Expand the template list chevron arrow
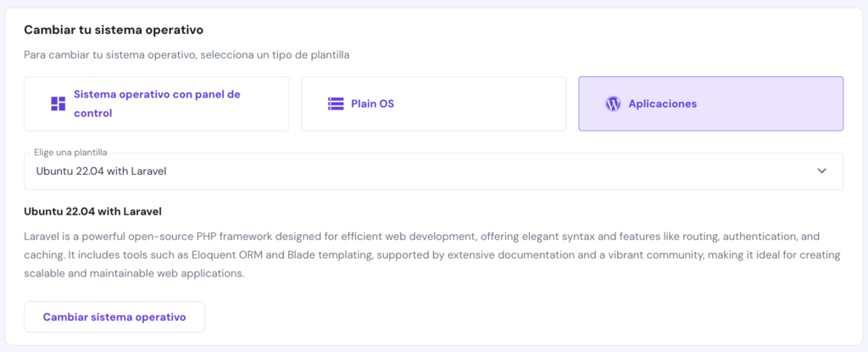Screen dimensions: 868x352 [x=821, y=170]
